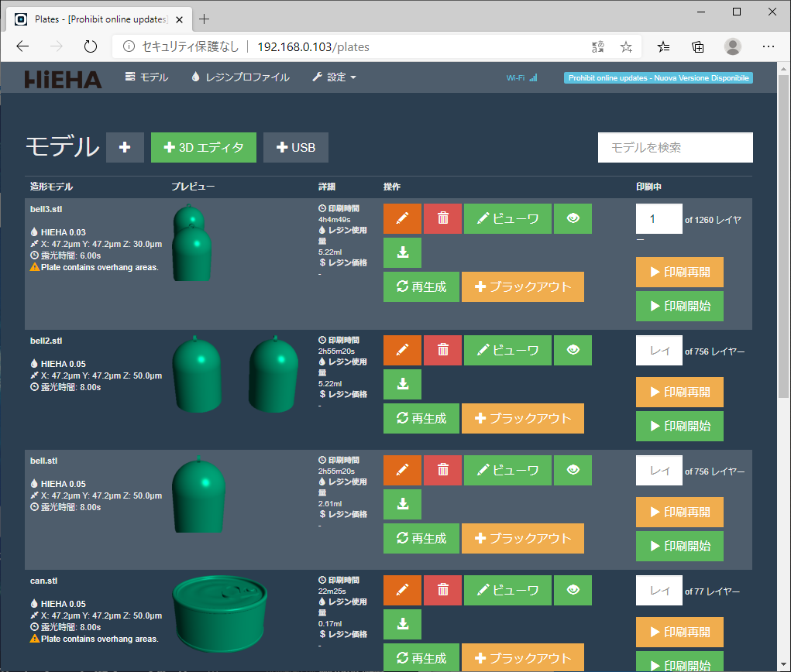This screenshot has height=672, width=791.
Task: Add the page to favorites with the star icon
Action: point(626,46)
